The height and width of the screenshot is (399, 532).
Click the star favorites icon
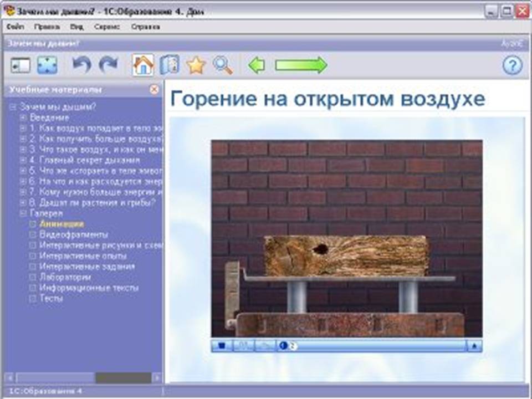196,65
